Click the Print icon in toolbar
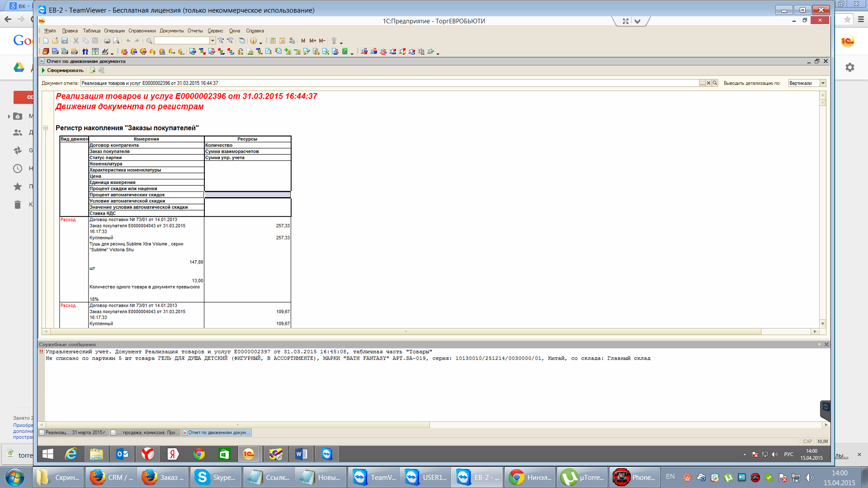 107,41
